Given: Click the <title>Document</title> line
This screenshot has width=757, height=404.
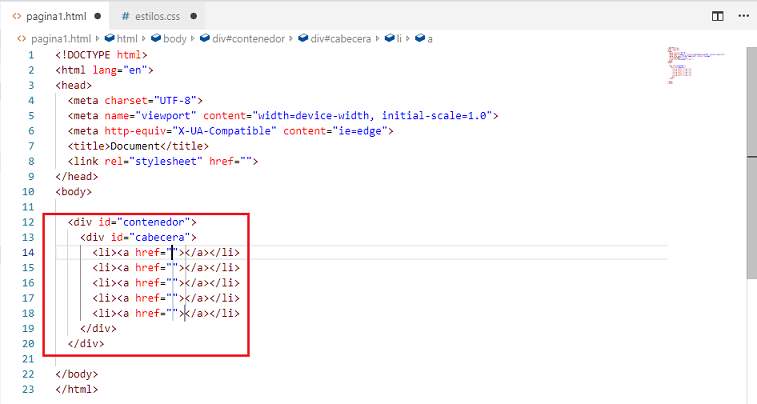Looking at the screenshot, I should [x=138, y=146].
